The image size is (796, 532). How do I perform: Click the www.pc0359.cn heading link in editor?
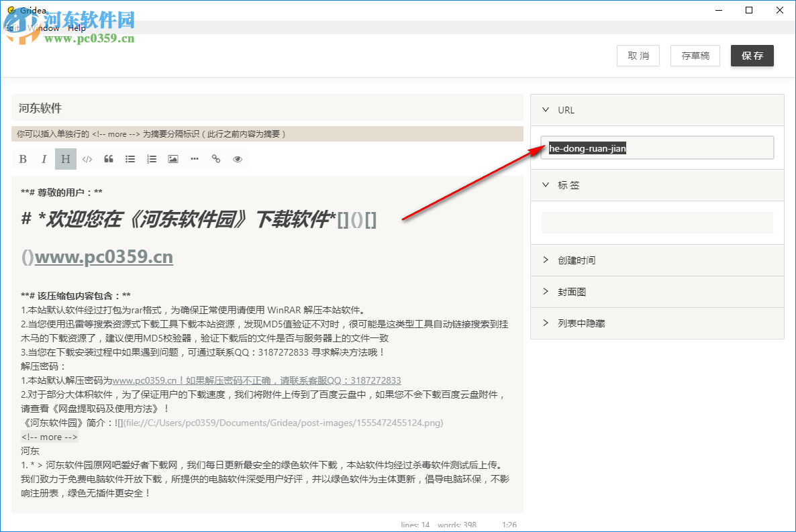pyautogui.click(x=103, y=257)
